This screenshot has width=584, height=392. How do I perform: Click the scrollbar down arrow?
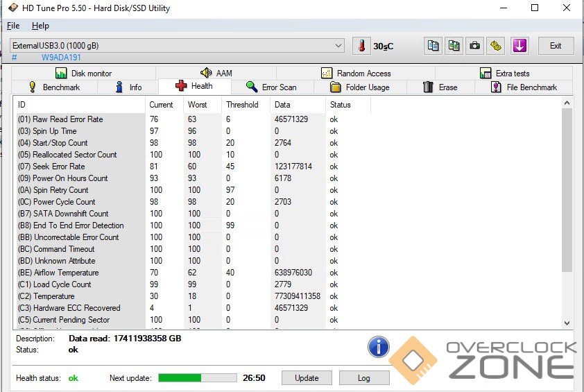[567, 323]
